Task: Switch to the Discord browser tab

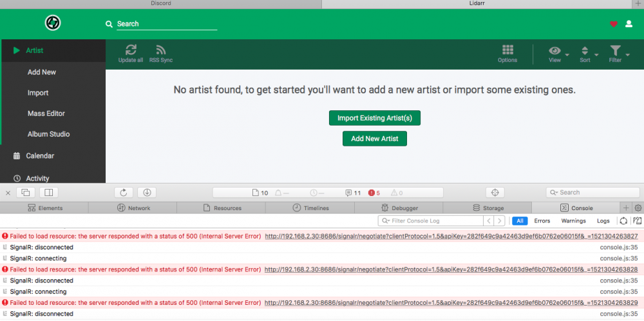Action: click(160, 3)
